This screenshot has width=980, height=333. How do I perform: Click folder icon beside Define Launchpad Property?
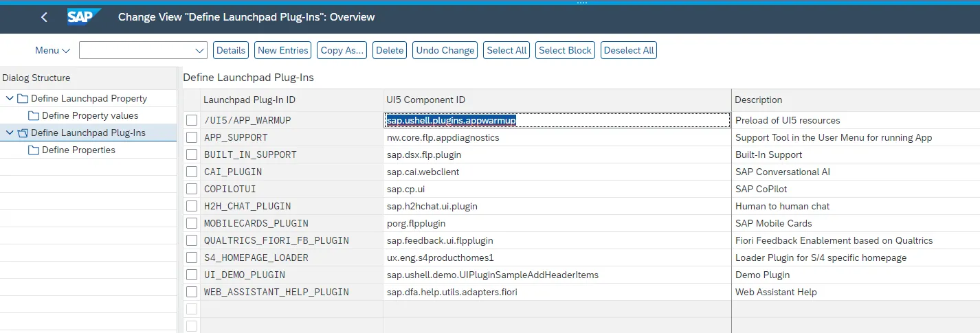(x=23, y=98)
